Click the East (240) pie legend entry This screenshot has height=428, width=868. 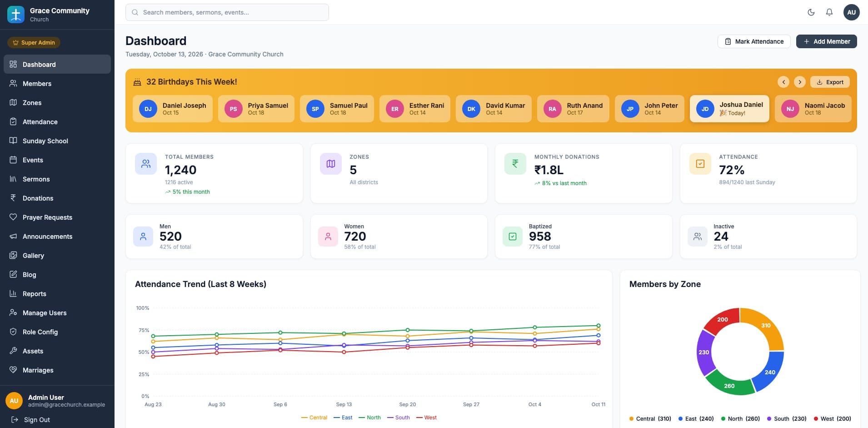pyautogui.click(x=696, y=419)
